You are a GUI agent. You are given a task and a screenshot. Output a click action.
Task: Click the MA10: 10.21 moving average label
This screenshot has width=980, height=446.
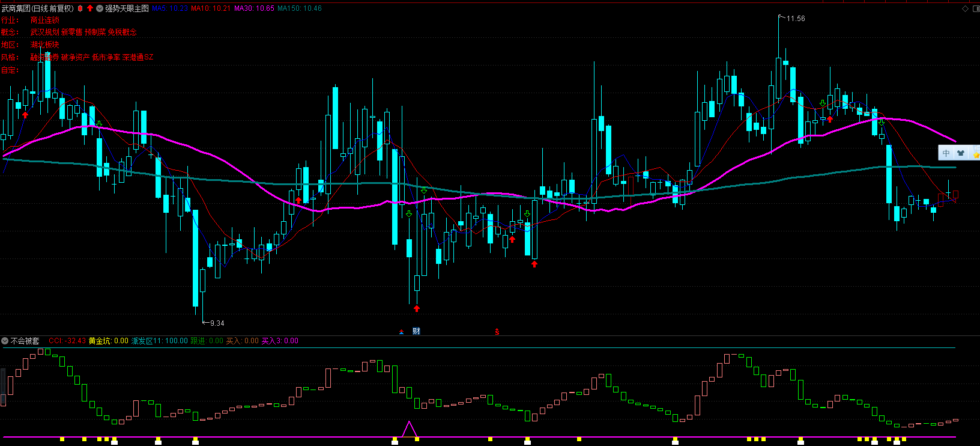[211, 8]
